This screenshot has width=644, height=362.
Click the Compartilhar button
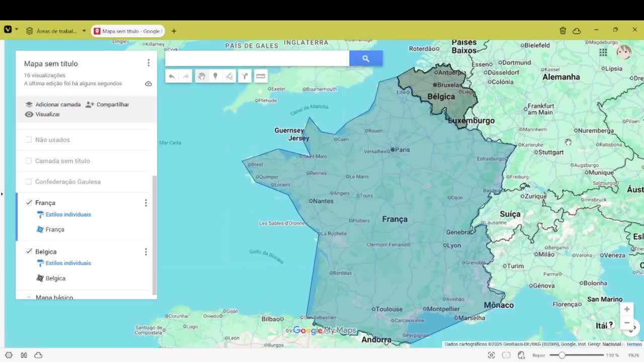pos(111,104)
